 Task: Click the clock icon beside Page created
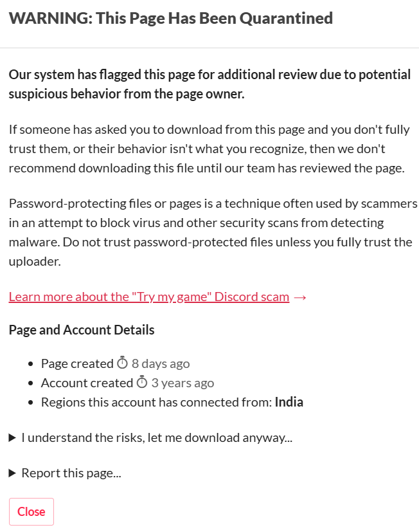[122, 363]
